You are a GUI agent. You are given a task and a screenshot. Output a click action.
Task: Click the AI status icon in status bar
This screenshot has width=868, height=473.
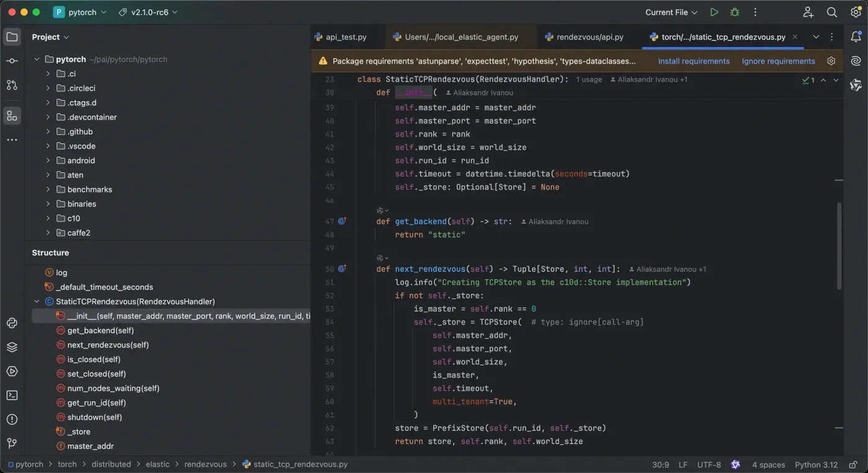pos(735,464)
